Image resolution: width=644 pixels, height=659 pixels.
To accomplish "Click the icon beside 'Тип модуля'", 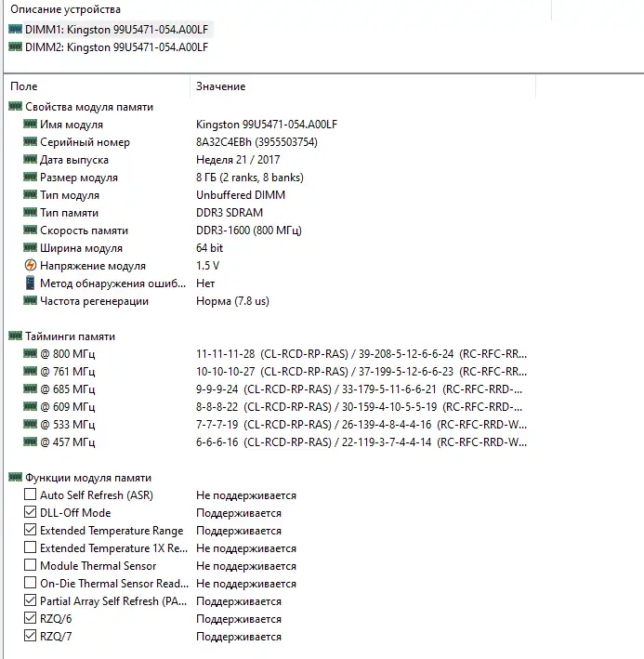I will click(x=30, y=194).
